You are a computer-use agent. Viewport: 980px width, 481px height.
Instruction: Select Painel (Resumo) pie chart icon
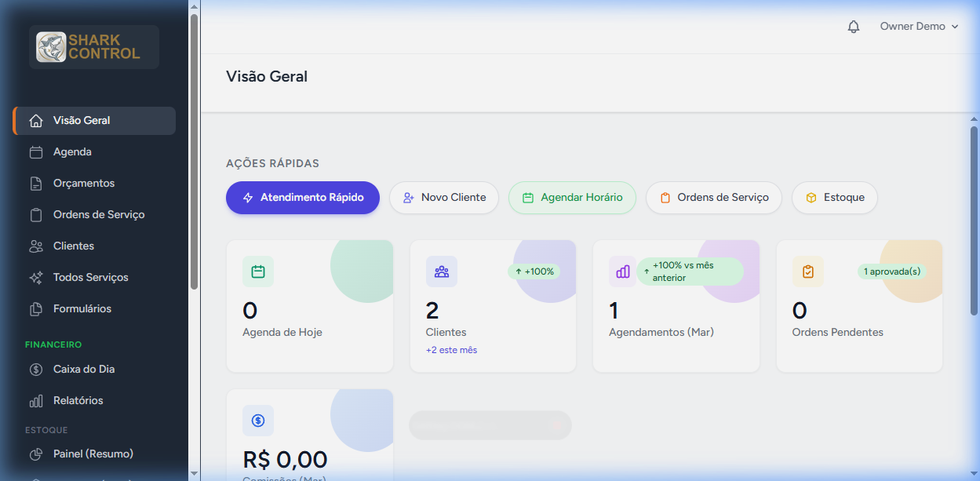point(36,454)
